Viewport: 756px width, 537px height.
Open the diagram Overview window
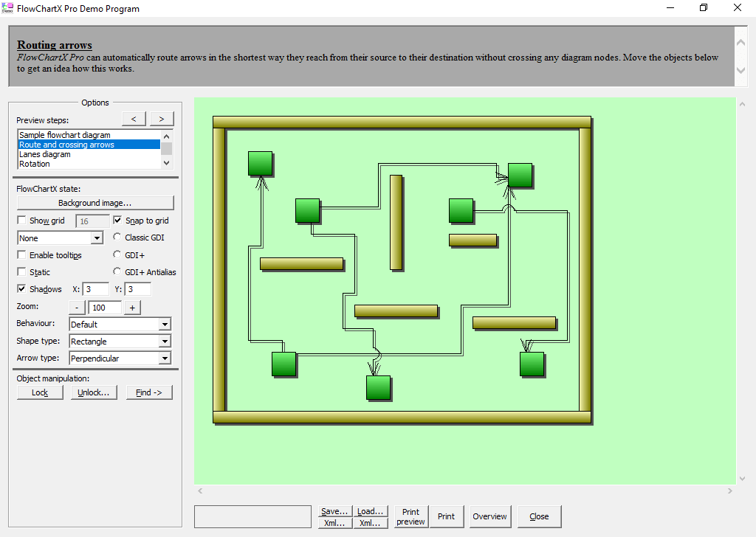489,516
